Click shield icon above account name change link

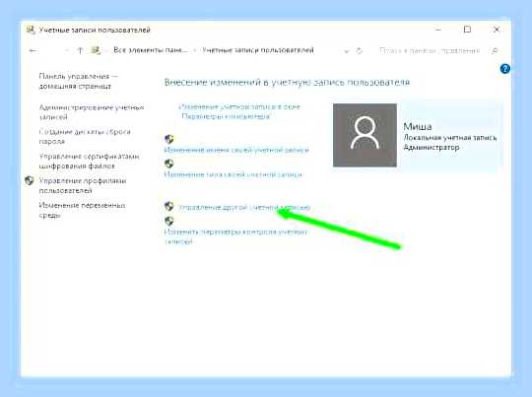click(169, 139)
